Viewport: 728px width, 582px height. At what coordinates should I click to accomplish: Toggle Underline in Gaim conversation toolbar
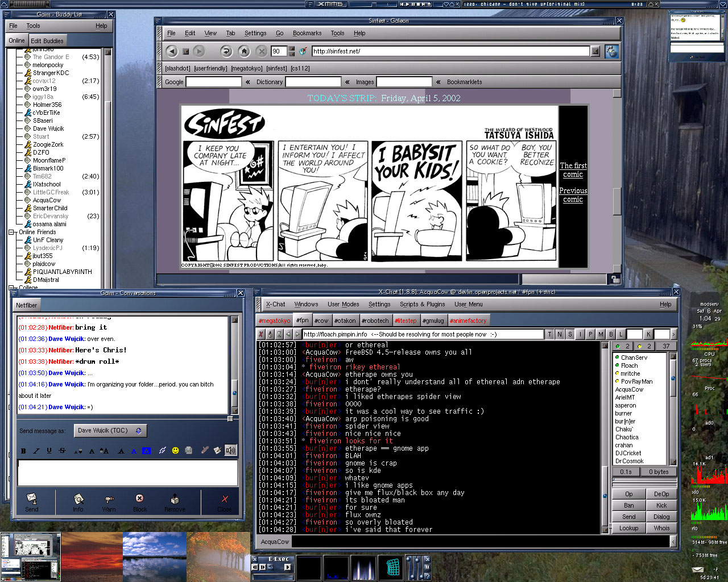[49, 451]
